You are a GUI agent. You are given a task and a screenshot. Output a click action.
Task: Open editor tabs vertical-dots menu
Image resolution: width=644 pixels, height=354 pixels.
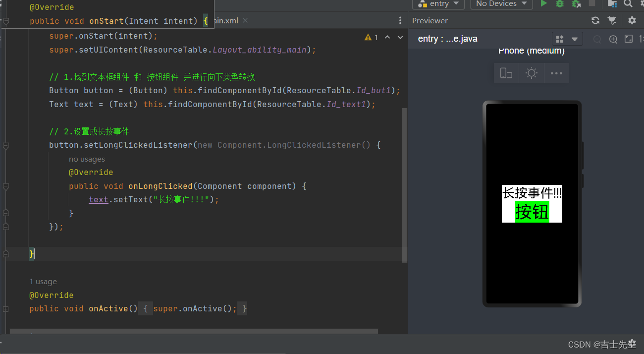[400, 21]
